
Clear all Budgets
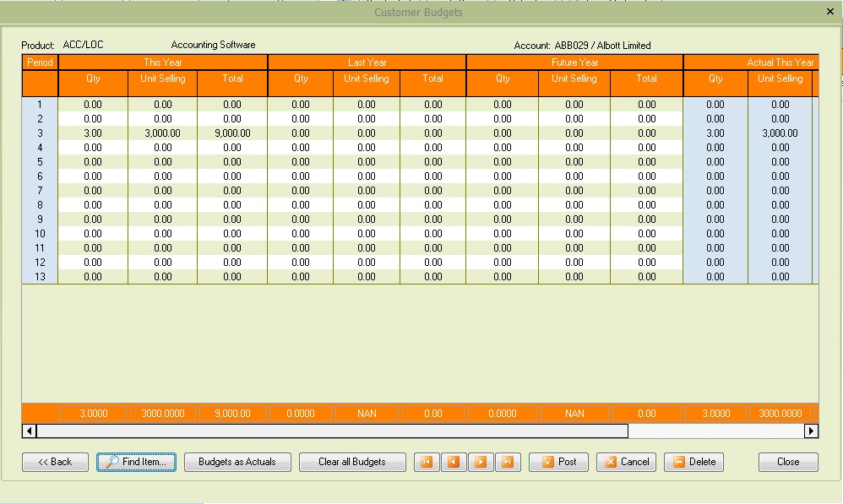352,462
